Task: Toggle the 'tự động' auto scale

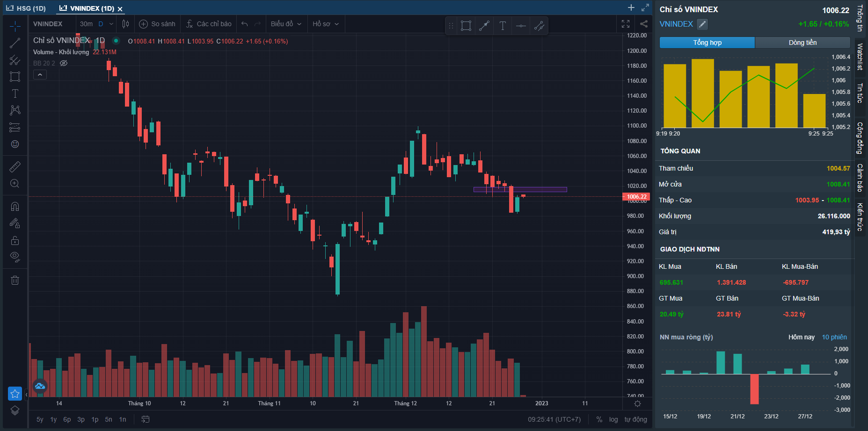Action: pos(636,419)
